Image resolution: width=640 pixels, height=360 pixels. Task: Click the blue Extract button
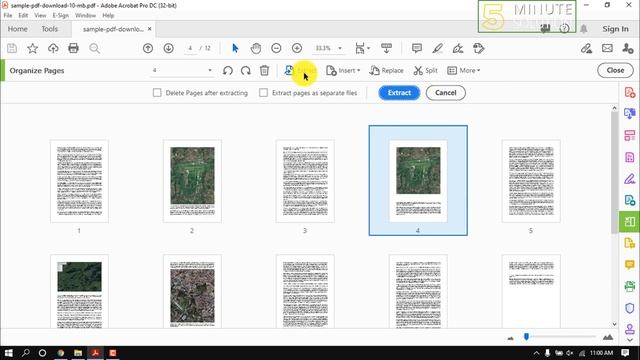pyautogui.click(x=399, y=93)
